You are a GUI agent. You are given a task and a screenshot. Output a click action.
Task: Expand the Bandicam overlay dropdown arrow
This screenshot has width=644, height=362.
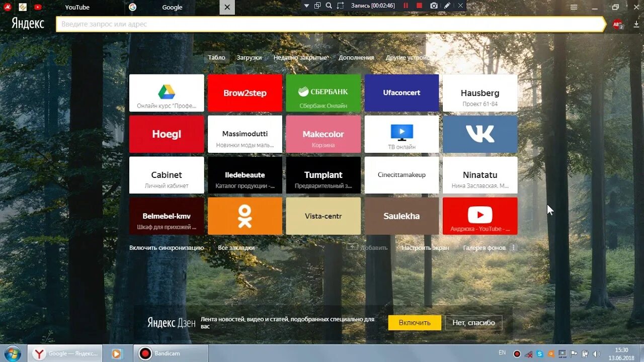307,6
